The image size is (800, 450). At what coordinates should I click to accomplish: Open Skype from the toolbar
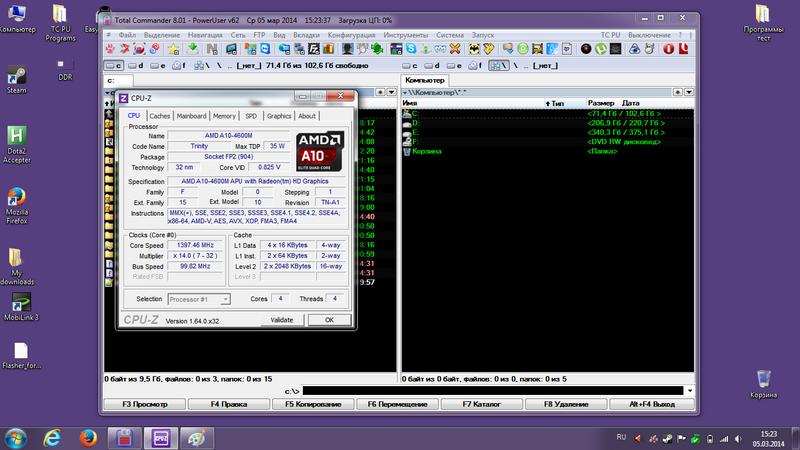point(411,49)
